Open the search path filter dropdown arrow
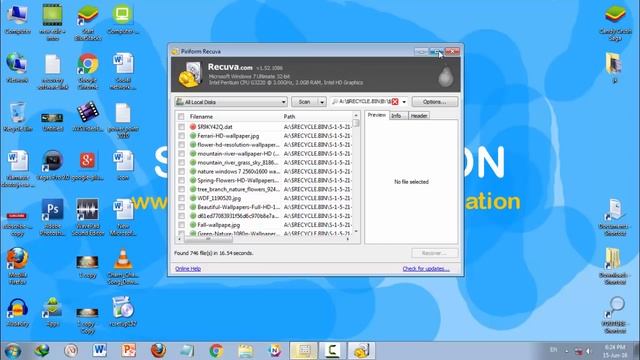 point(404,102)
